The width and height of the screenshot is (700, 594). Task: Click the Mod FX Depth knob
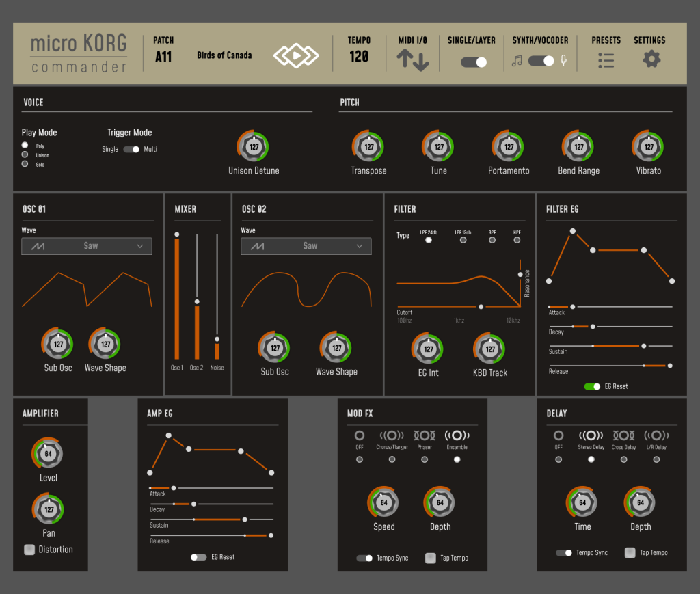coord(440,502)
